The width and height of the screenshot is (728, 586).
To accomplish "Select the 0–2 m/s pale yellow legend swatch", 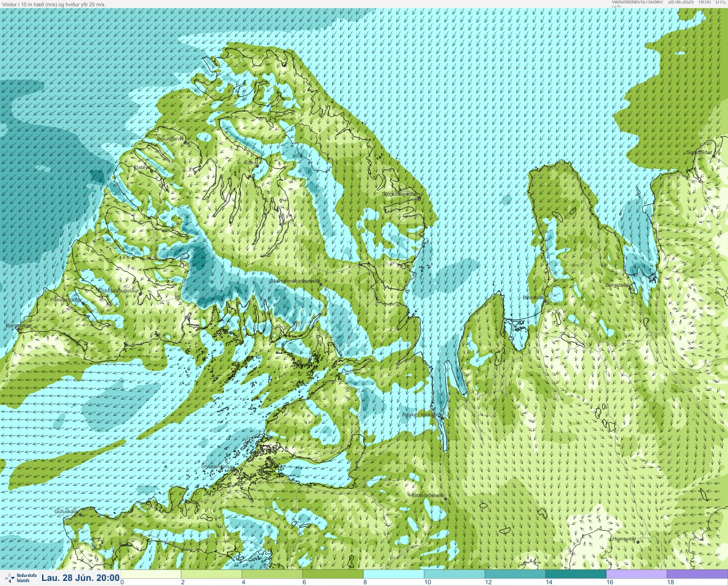I will click(x=151, y=574).
